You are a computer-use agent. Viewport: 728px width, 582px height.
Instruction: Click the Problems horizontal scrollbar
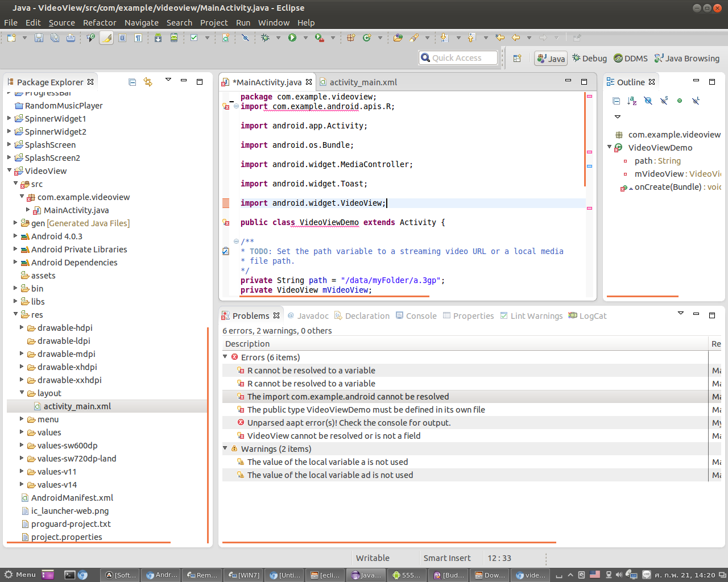pyautogui.click(x=389, y=542)
